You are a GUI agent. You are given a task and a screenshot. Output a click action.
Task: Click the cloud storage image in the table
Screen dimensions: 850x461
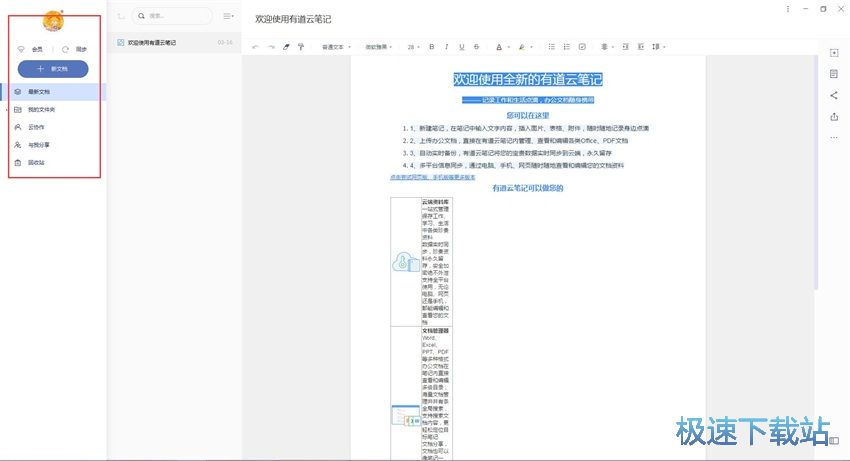(x=405, y=262)
